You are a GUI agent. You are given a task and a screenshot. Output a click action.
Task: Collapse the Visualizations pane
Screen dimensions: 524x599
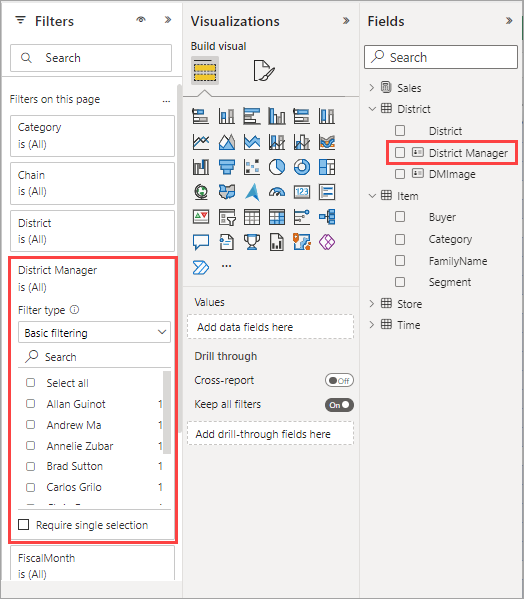click(346, 20)
